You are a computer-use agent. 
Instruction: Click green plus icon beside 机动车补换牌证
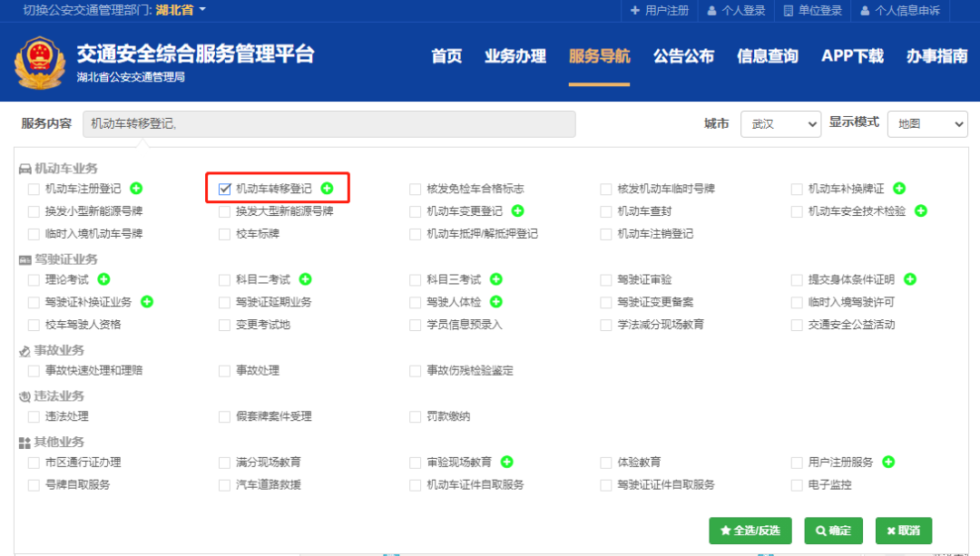[x=899, y=188]
